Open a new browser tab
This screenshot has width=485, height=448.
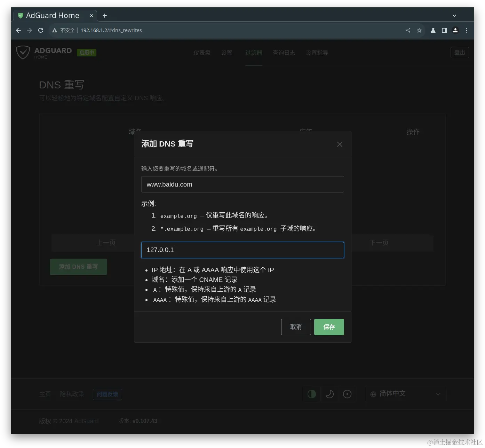point(105,16)
